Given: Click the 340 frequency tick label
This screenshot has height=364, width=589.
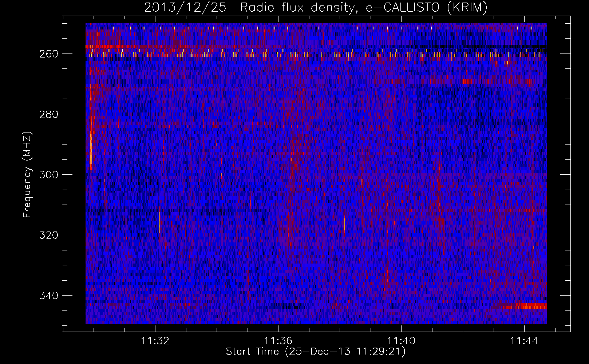Looking at the screenshot, I should 48,296.
